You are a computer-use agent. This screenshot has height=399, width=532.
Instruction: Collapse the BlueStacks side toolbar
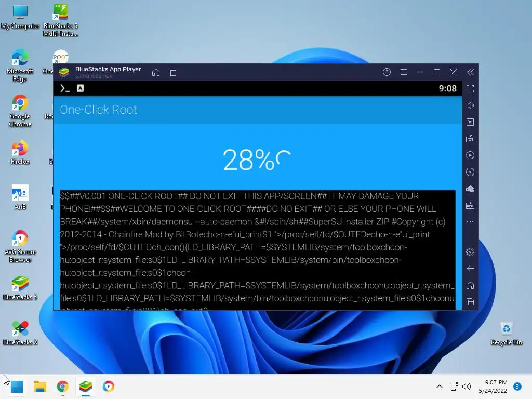coord(470,72)
